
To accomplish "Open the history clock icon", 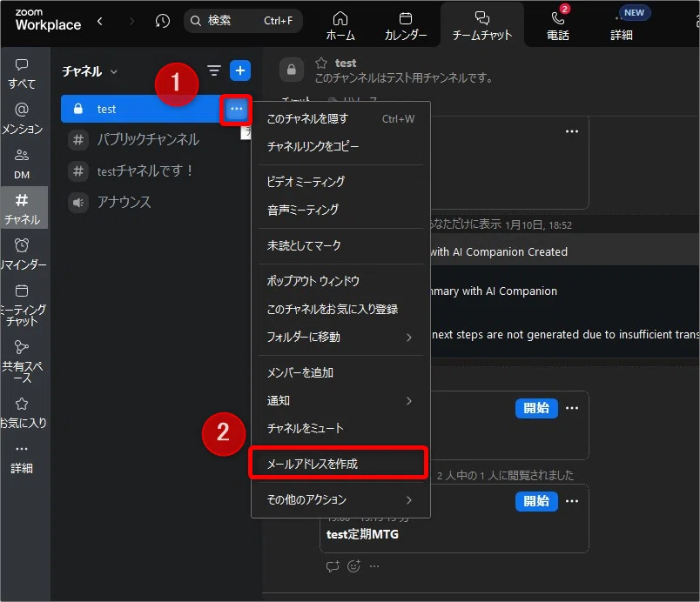I will (x=163, y=21).
